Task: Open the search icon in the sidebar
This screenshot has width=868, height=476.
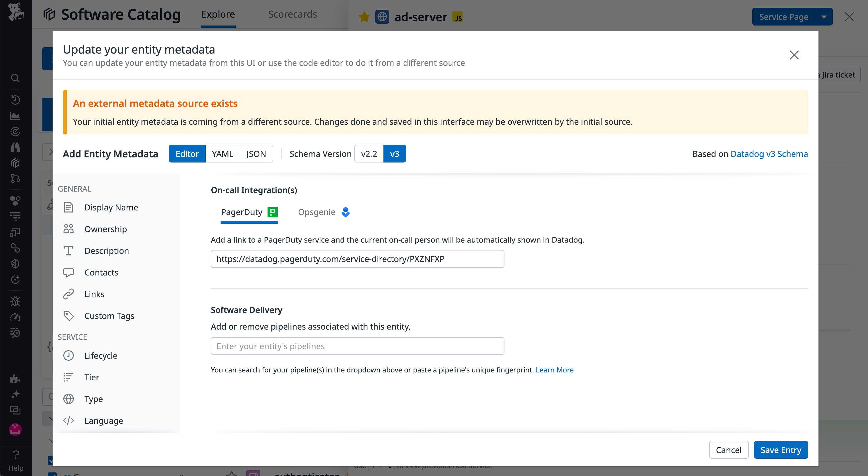Action: [16, 78]
